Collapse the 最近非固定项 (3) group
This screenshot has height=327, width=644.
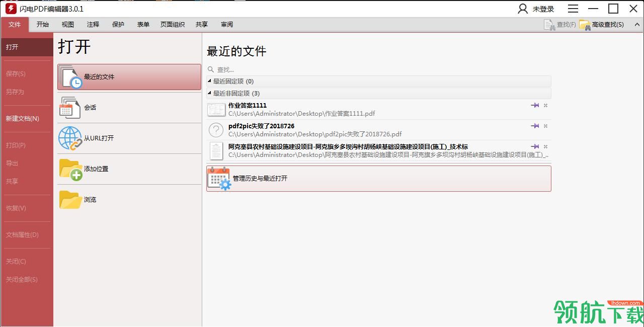(210, 93)
